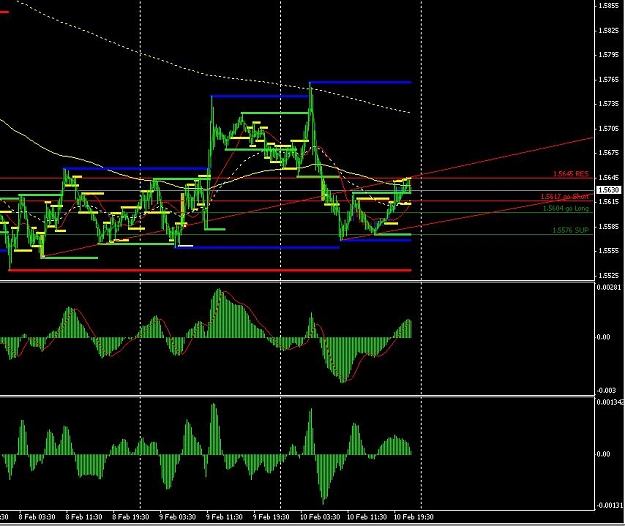Click the '1.5617 go Short' label
Image resolution: width=625 pixels, height=526 pixels.
564,196
